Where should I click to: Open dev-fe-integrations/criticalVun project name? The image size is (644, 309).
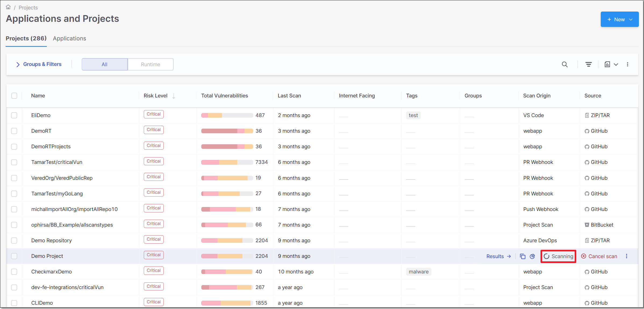(67, 287)
